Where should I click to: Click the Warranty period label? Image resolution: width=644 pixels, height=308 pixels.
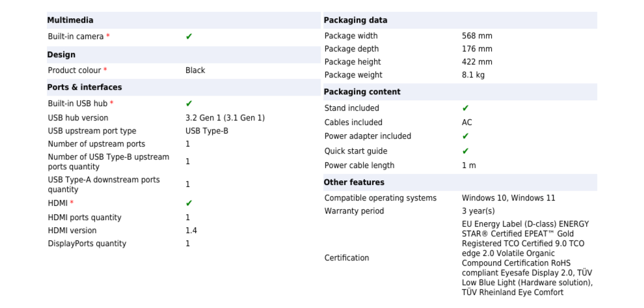pos(354,211)
